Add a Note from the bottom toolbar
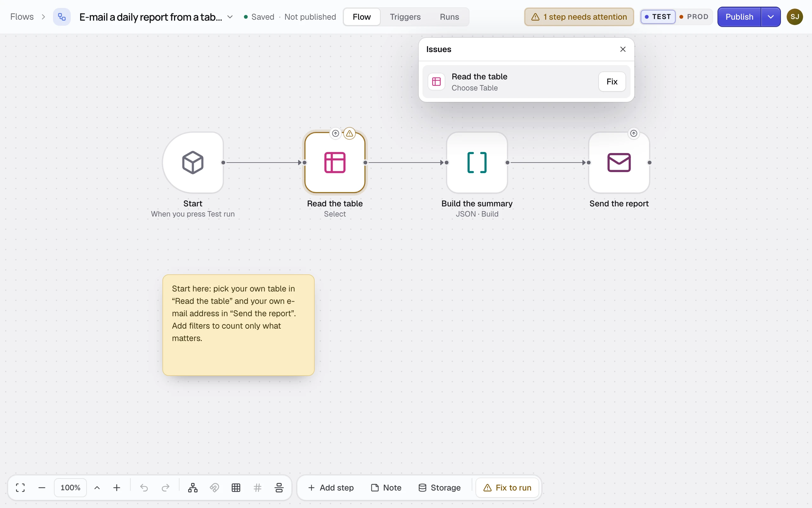This screenshot has width=812, height=508. coord(386,487)
